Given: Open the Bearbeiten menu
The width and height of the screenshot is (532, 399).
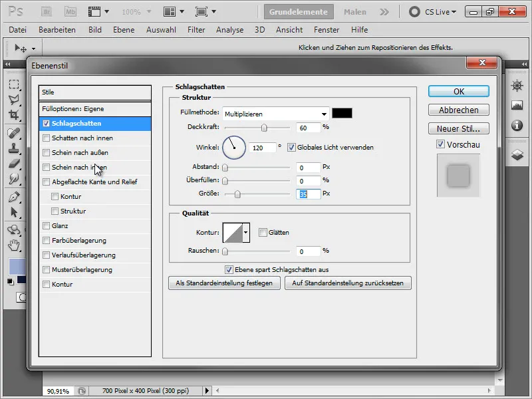Looking at the screenshot, I should pos(57,30).
